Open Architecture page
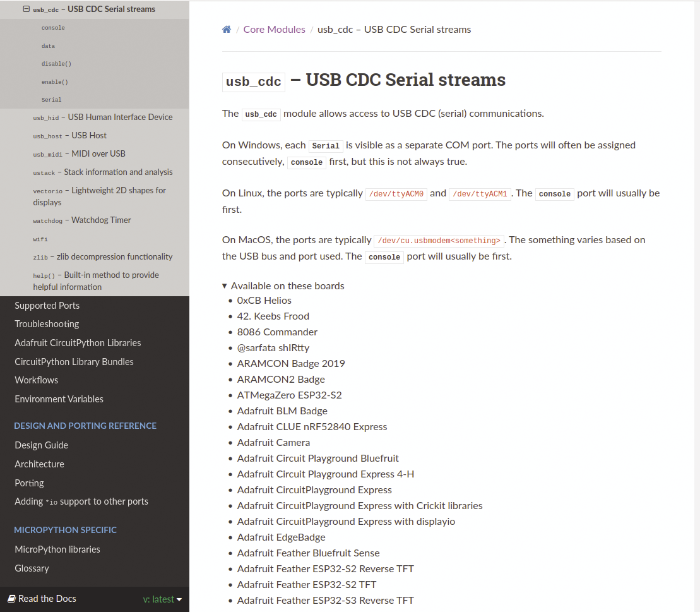Screen dimensions: 700x612 pyautogui.click(x=39, y=464)
